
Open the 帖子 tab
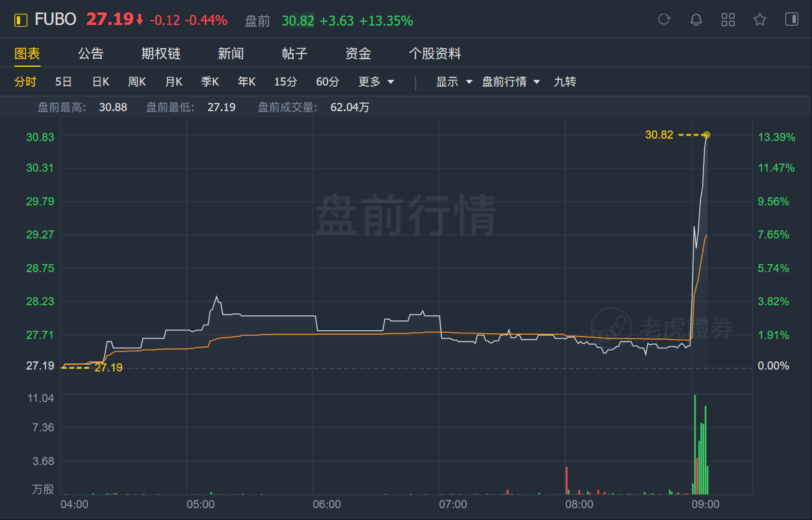point(294,54)
